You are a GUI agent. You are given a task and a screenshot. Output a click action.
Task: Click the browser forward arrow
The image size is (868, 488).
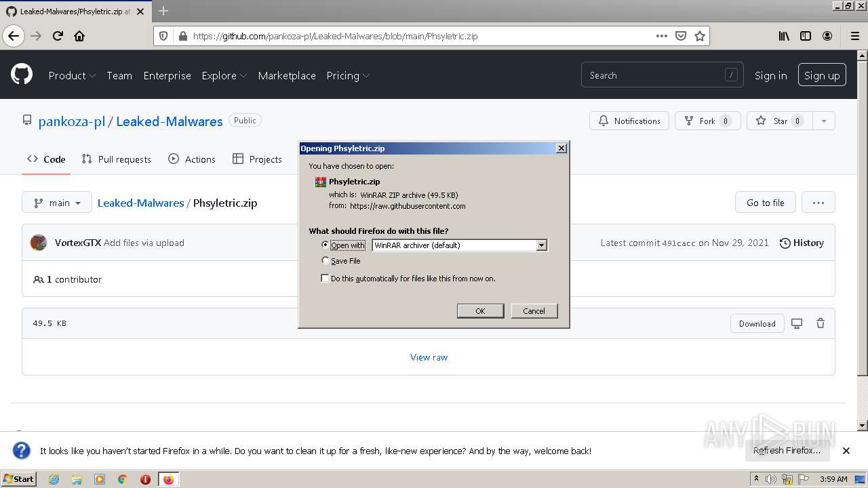(36, 36)
